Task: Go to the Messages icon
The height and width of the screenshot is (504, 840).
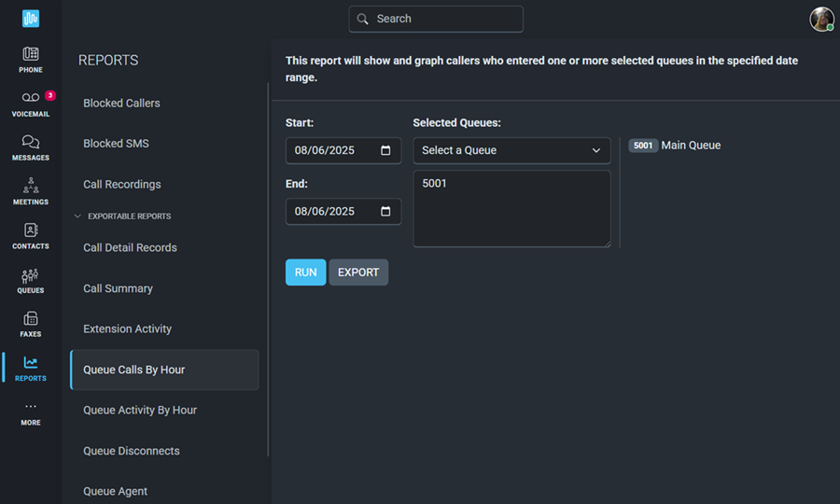Action: pyautogui.click(x=31, y=142)
